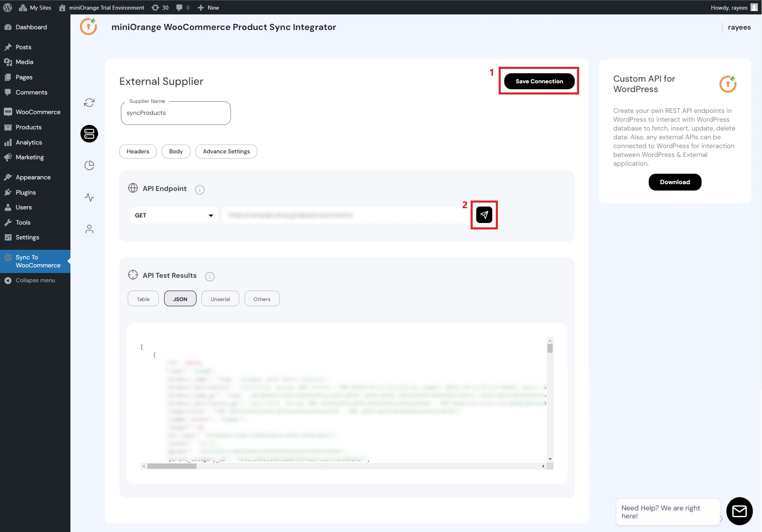Focus the Supplier Name input field
This screenshot has width=762, height=532.
click(x=176, y=113)
